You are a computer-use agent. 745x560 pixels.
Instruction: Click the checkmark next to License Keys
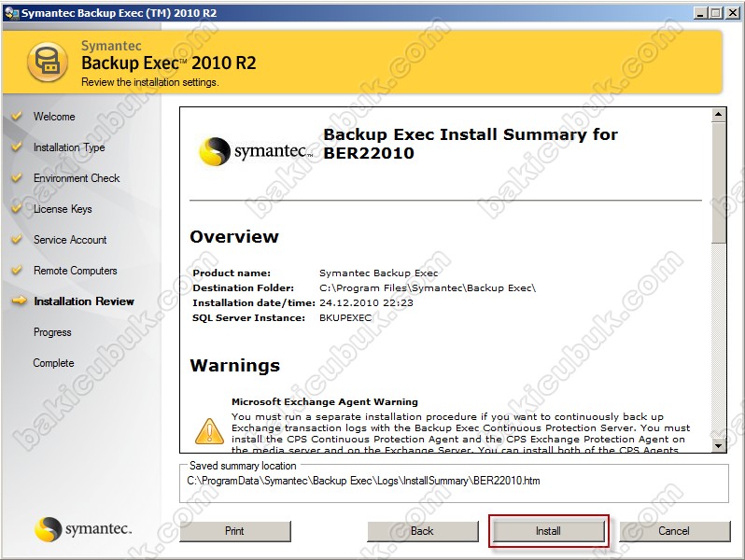[17, 208]
